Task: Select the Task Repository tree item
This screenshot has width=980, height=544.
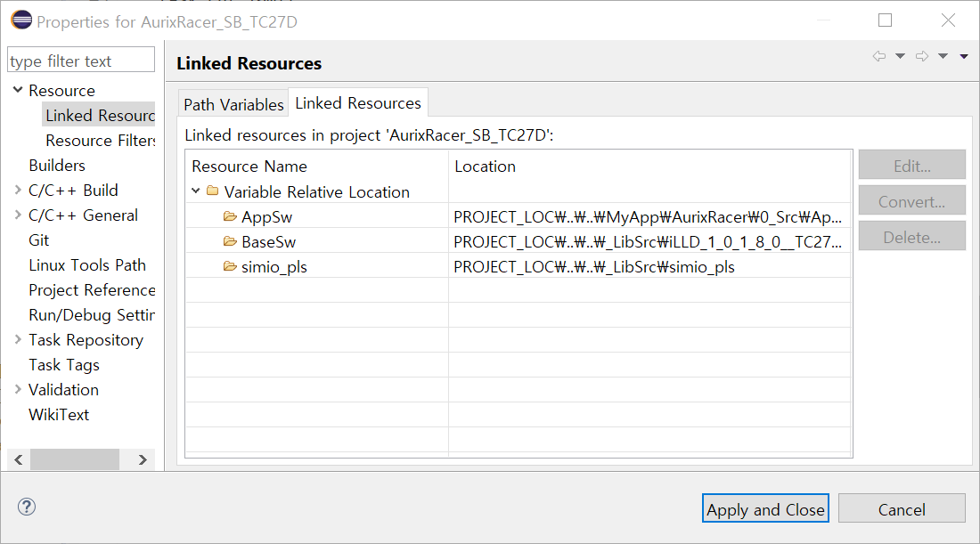Action: (x=86, y=339)
